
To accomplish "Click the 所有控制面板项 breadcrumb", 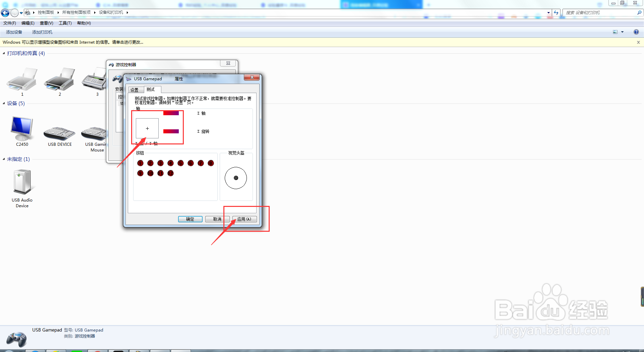I will click(x=76, y=12).
